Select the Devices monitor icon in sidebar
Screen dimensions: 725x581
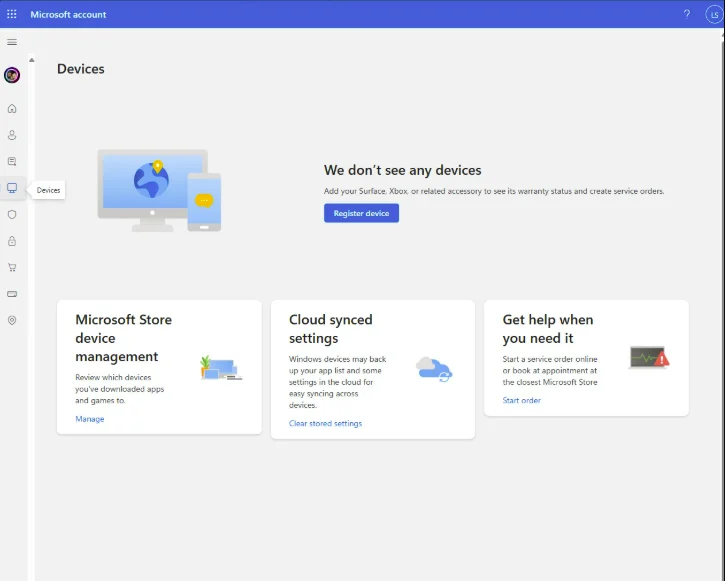[x=12, y=188]
